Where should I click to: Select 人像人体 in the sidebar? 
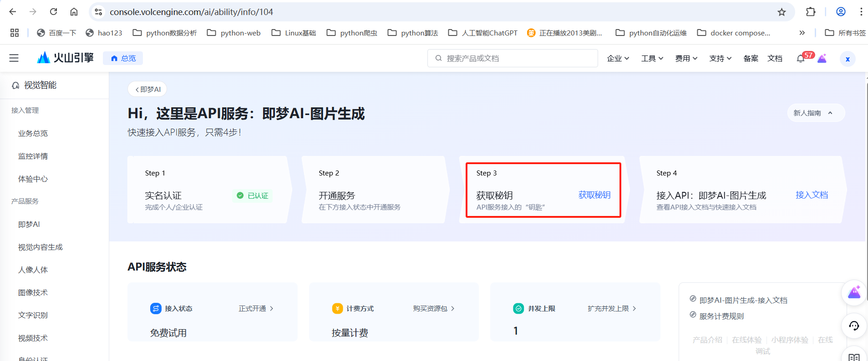33,270
